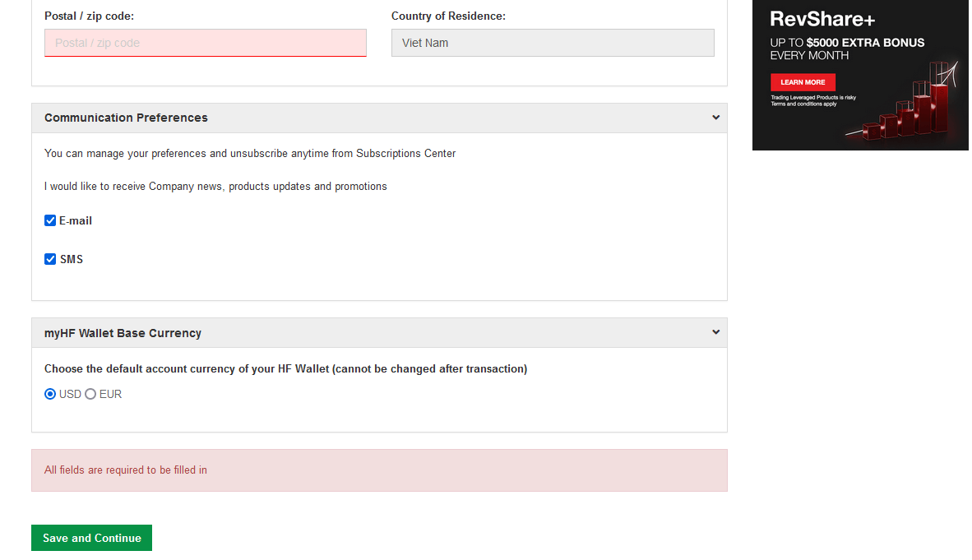Uncheck the SMS checkbox
This screenshot has height=560, width=972.
point(50,259)
